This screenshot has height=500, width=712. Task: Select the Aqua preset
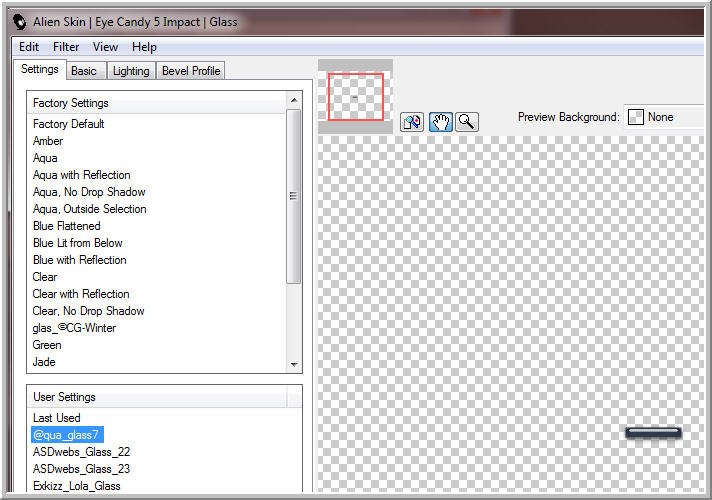[45, 158]
